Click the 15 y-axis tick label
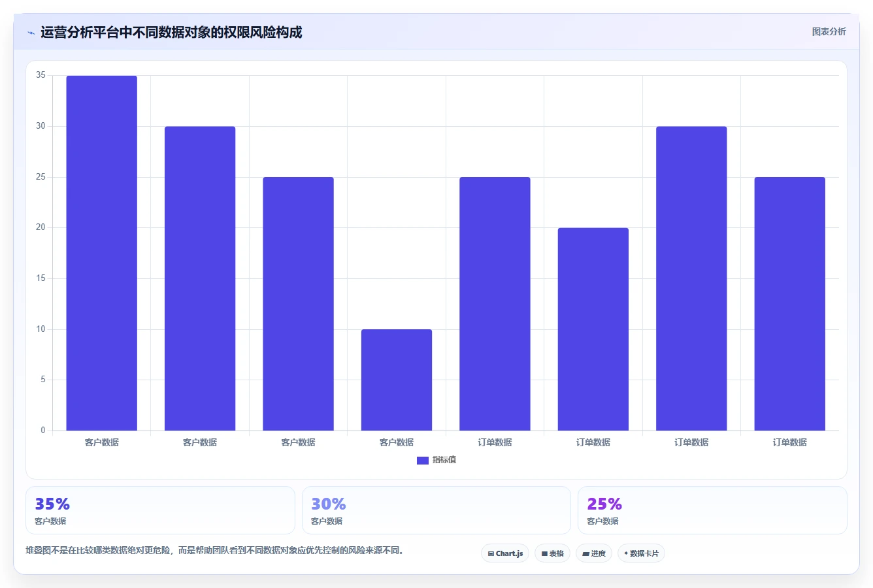 pyautogui.click(x=41, y=278)
